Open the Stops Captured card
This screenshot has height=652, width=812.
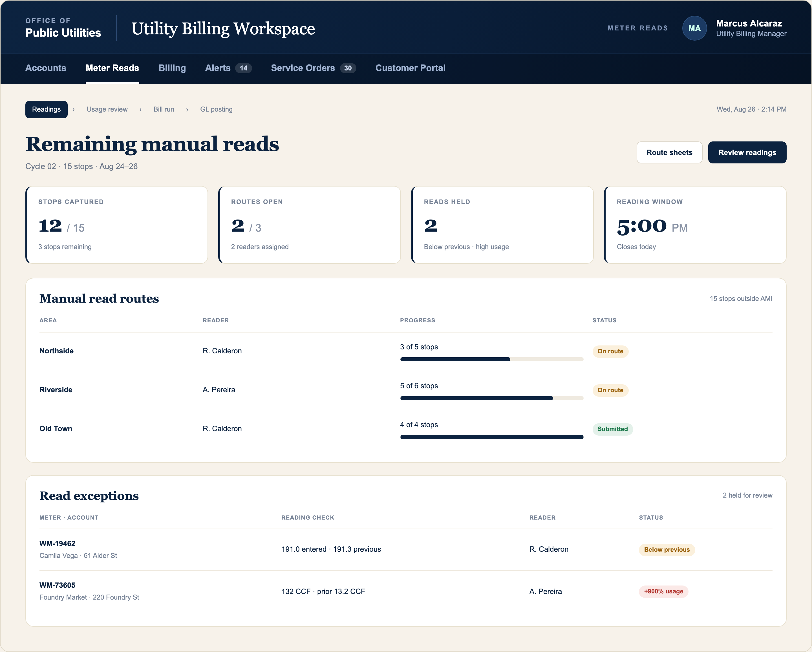click(117, 225)
